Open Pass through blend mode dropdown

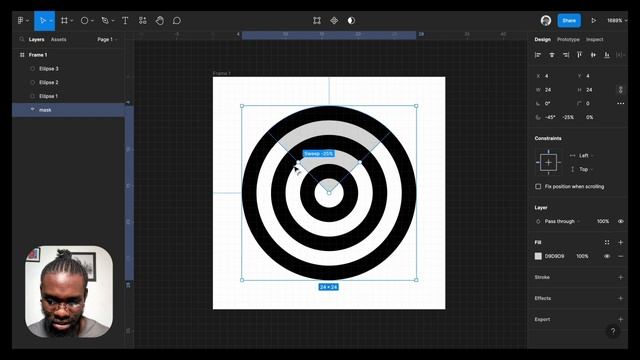(559, 221)
